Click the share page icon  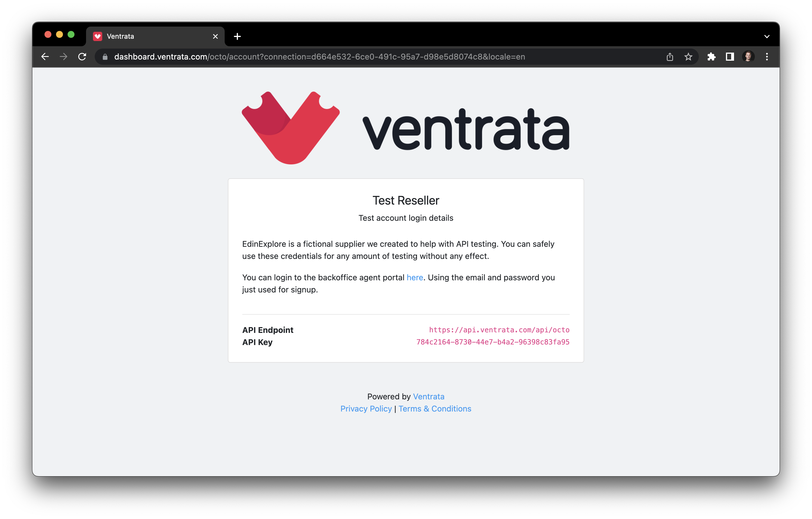[670, 57]
